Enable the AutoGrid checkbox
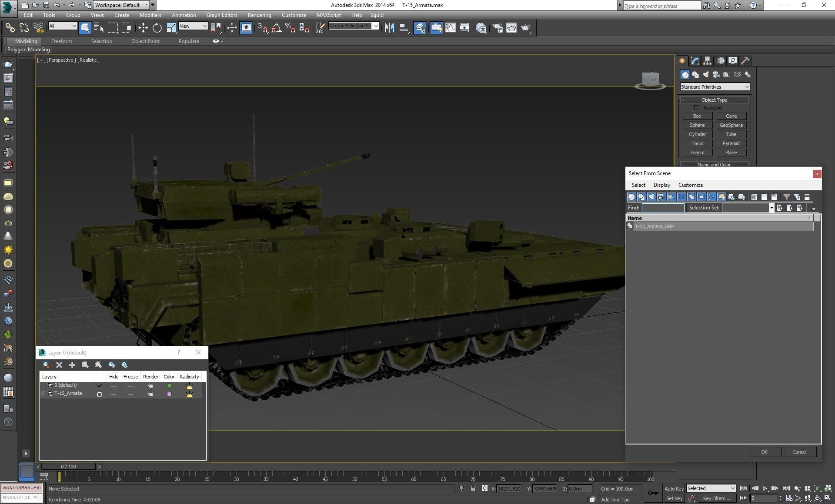 pyautogui.click(x=696, y=107)
